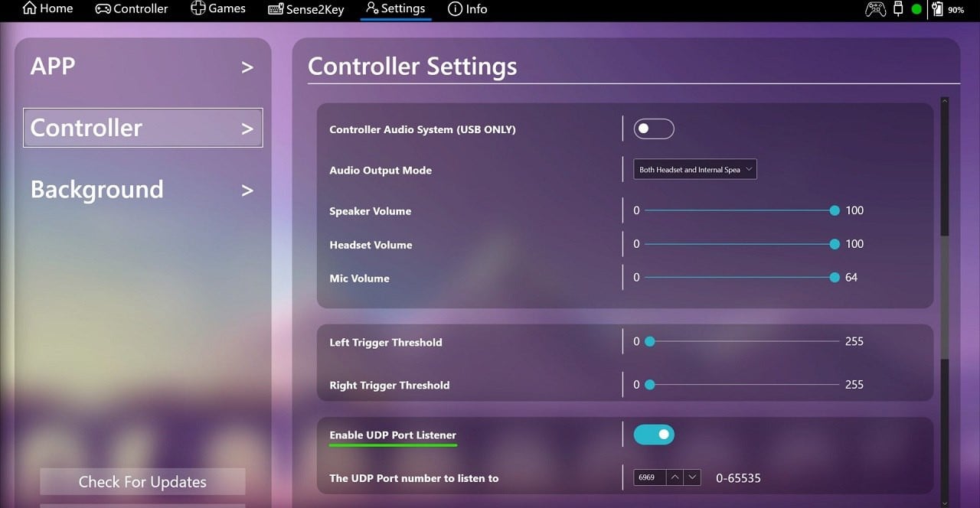Screen dimensions: 980x508
Task: Click the Left Trigger Threshold slider
Action: pos(743,341)
